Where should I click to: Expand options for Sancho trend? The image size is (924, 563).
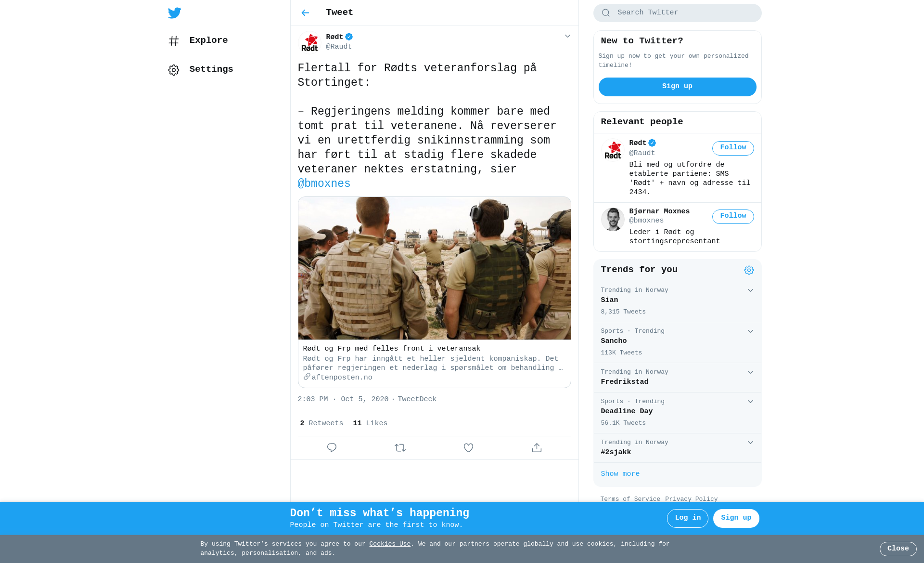click(x=750, y=331)
